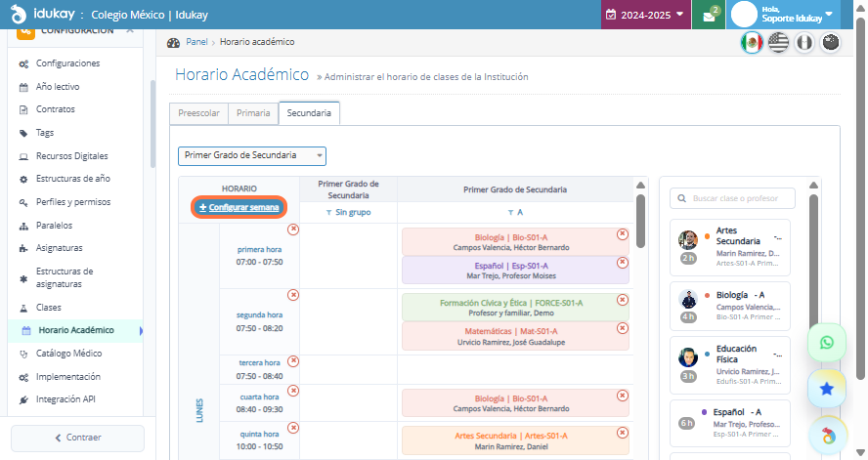Select the Biología - A class card
Image resolution: width=868 pixels, height=460 pixels.
729,307
